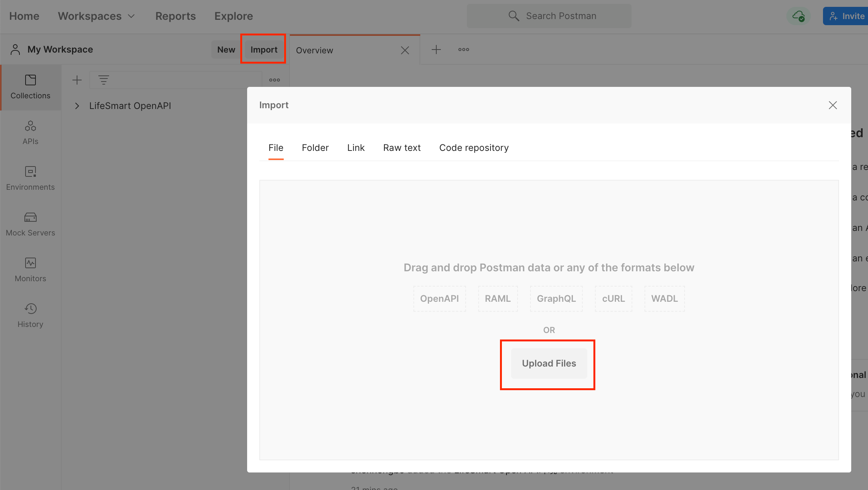Switch to the Raw text import tab
868x490 pixels.
coord(402,148)
